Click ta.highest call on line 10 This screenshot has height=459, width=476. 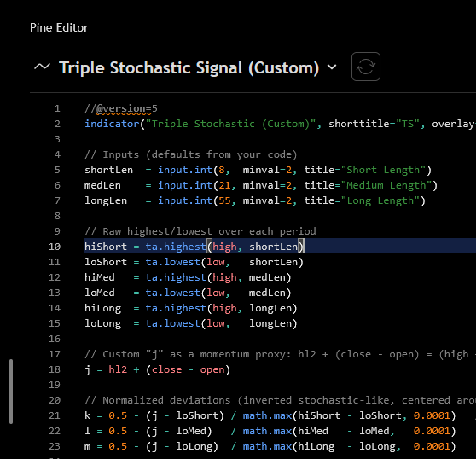(x=176, y=247)
